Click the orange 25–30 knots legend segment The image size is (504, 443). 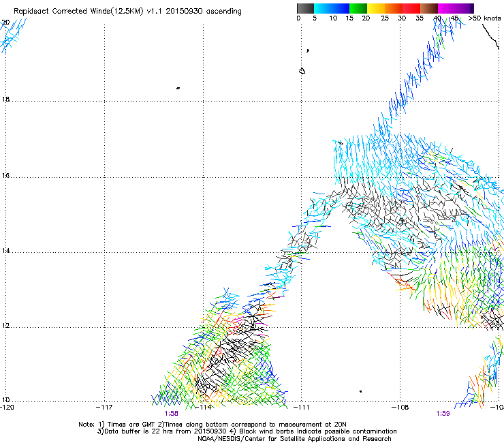pyautogui.click(x=394, y=8)
